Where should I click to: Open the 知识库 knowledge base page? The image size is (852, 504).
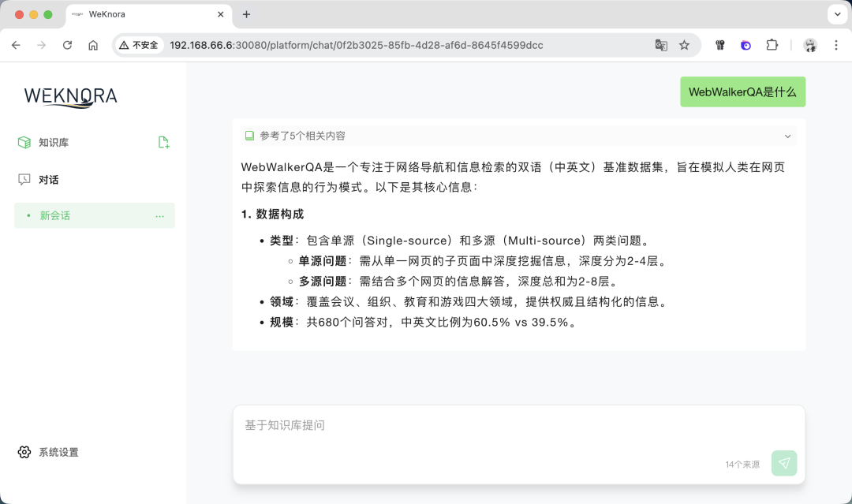(54, 143)
